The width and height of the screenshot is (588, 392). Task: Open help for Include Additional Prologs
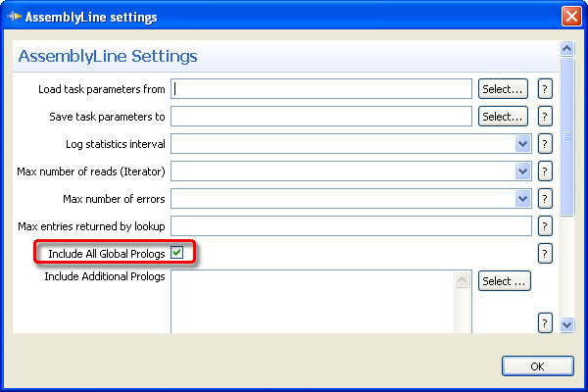(545, 322)
